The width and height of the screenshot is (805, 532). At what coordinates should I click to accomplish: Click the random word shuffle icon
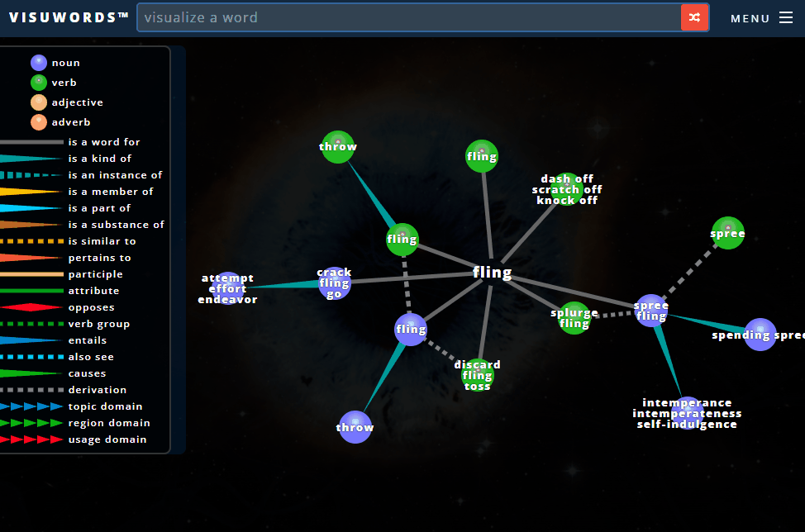[694, 17]
